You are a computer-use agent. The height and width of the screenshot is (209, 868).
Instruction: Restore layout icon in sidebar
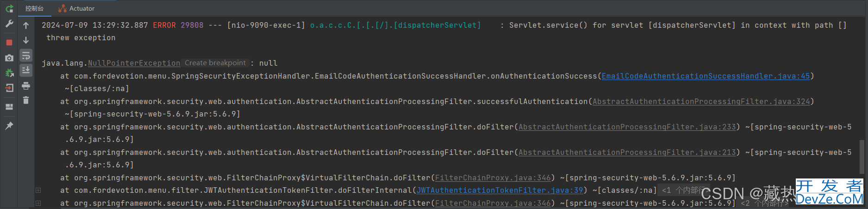pyautogui.click(x=9, y=107)
